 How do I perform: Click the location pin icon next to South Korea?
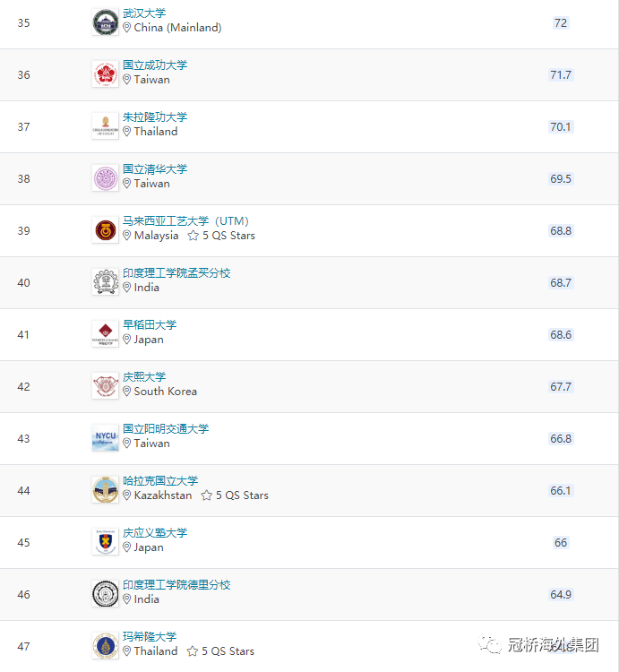(x=127, y=392)
